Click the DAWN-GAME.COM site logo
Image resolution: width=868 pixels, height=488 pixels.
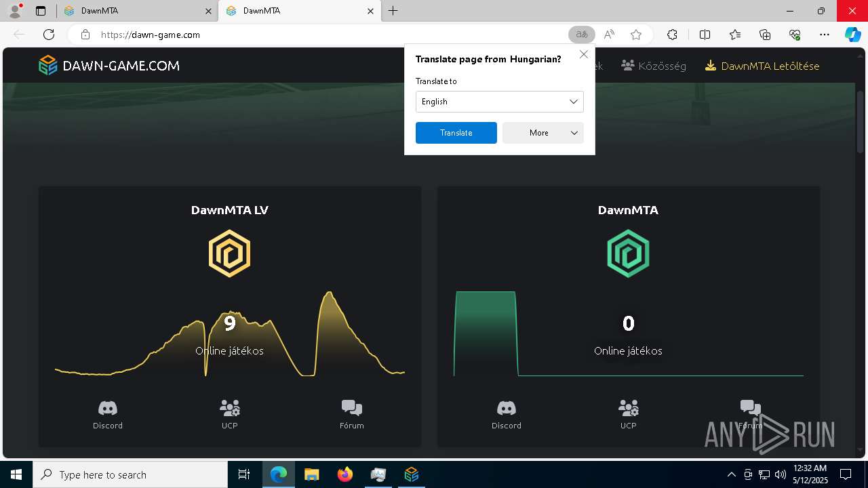tap(109, 66)
